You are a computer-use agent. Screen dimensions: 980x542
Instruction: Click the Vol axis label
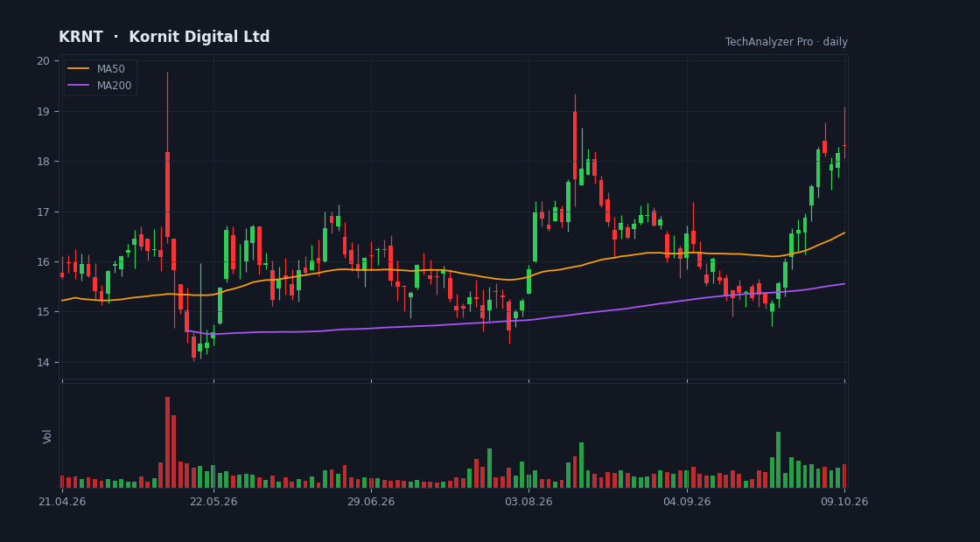[x=47, y=436]
